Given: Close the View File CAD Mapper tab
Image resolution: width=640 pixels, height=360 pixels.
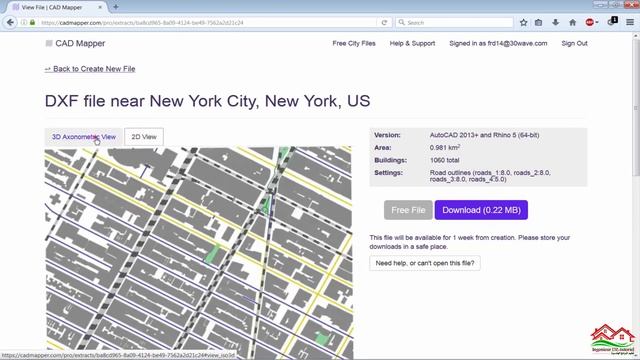Looking at the screenshot, I should point(100,7).
